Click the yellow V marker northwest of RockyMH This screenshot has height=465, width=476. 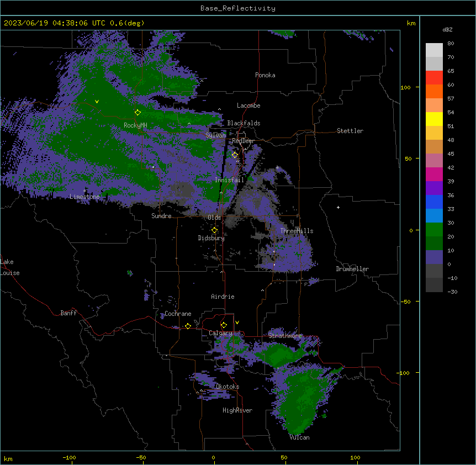(x=97, y=102)
